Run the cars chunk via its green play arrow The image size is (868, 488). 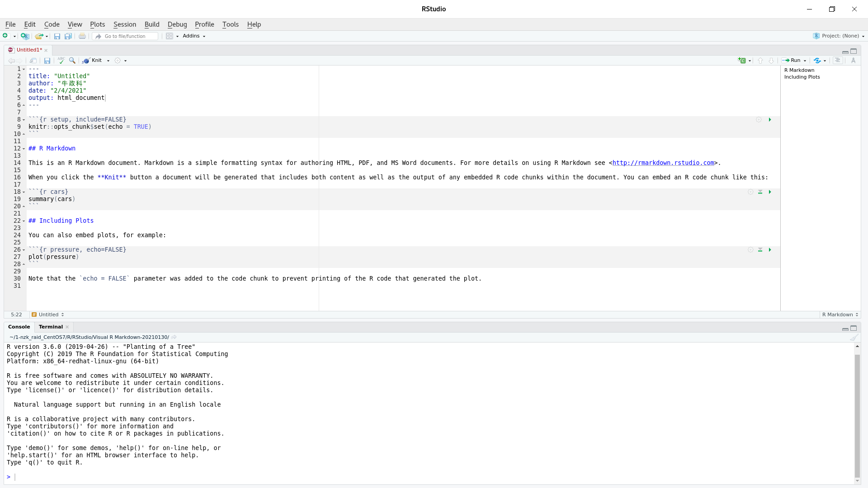tap(769, 192)
